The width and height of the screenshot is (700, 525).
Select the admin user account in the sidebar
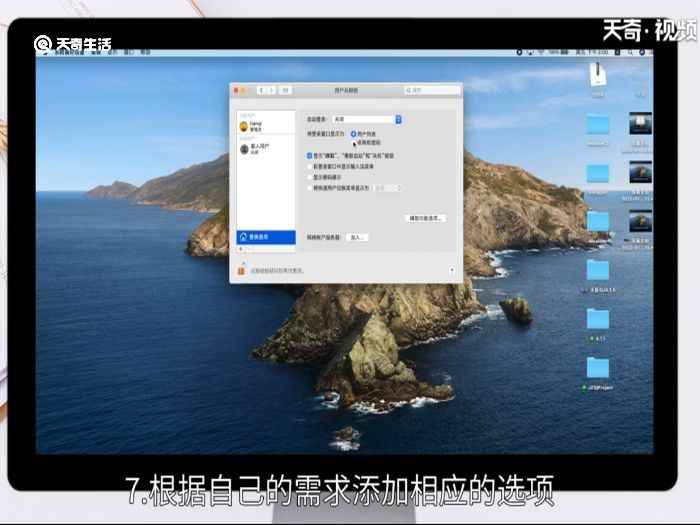tap(266, 126)
